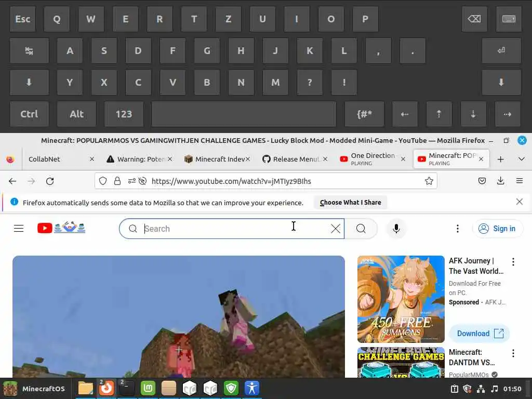Viewport: 532px width, 399px height.
Task: Open options for Minecraft: DANTDM VS video
Action: (513, 353)
